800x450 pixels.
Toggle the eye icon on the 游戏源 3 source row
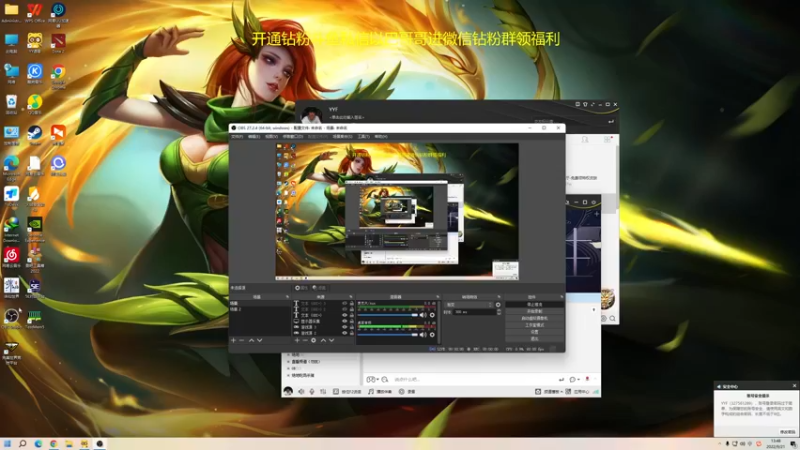[x=344, y=327]
